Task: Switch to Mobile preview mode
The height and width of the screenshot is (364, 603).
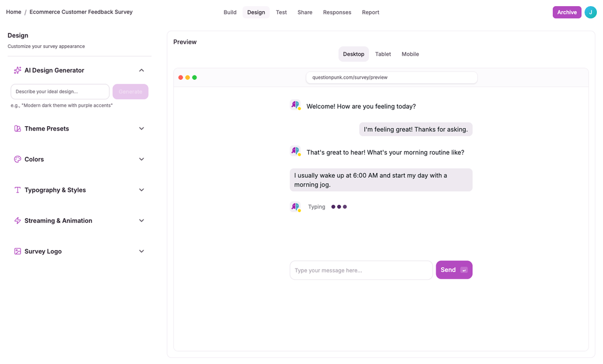Action: pos(410,54)
